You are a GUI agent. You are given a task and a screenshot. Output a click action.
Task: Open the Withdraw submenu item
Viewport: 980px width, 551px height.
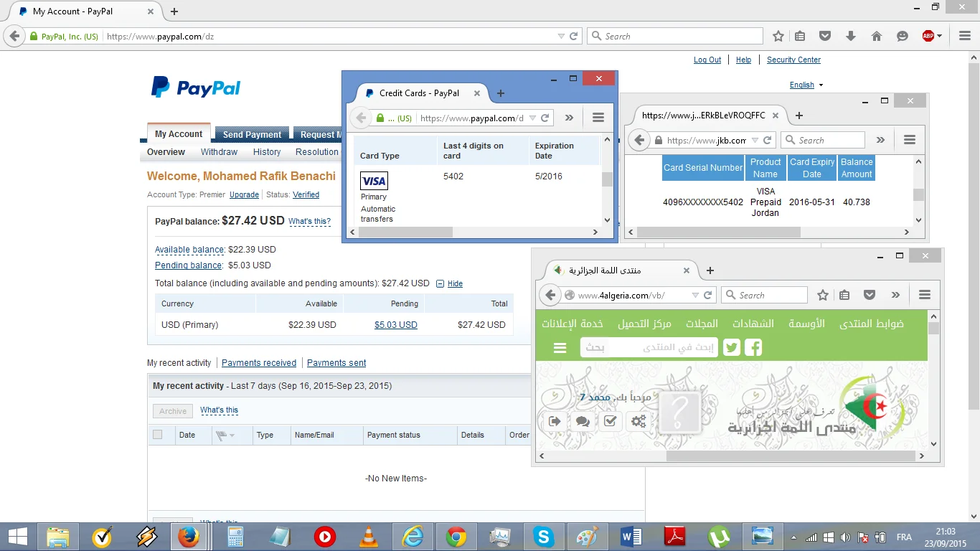[219, 152]
